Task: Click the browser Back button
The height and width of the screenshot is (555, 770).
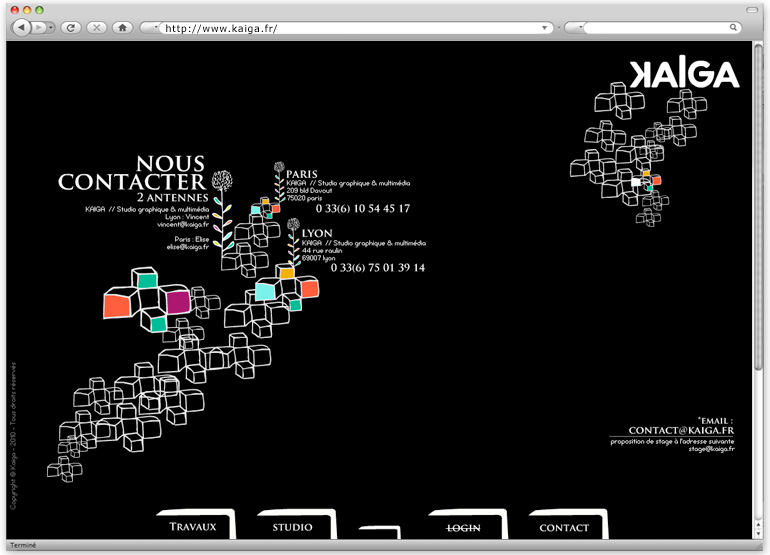Action: [x=21, y=28]
